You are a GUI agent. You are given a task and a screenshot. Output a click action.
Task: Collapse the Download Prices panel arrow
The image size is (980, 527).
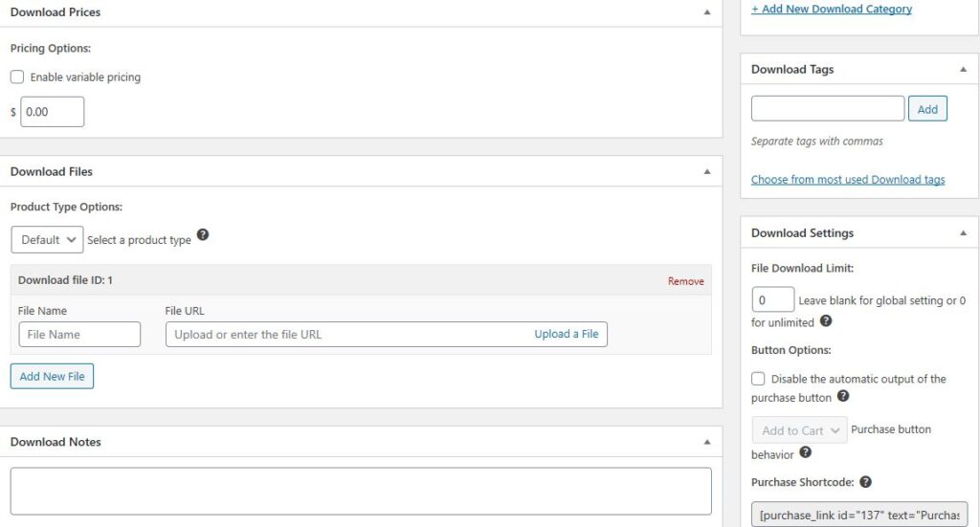pos(707,12)
